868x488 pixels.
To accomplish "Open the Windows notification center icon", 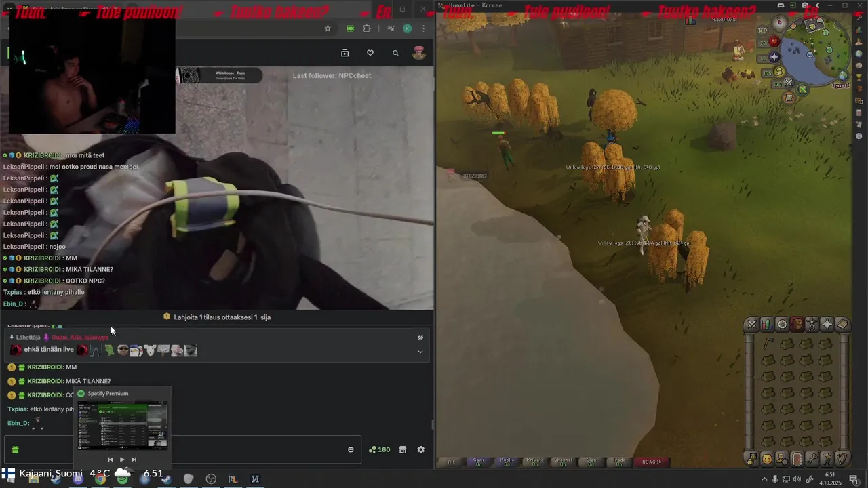I will click(854, 479).
